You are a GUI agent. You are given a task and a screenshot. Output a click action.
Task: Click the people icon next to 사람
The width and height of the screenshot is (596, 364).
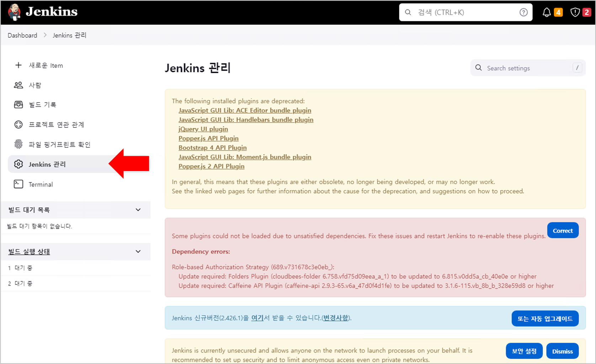[x=18, y=85]
